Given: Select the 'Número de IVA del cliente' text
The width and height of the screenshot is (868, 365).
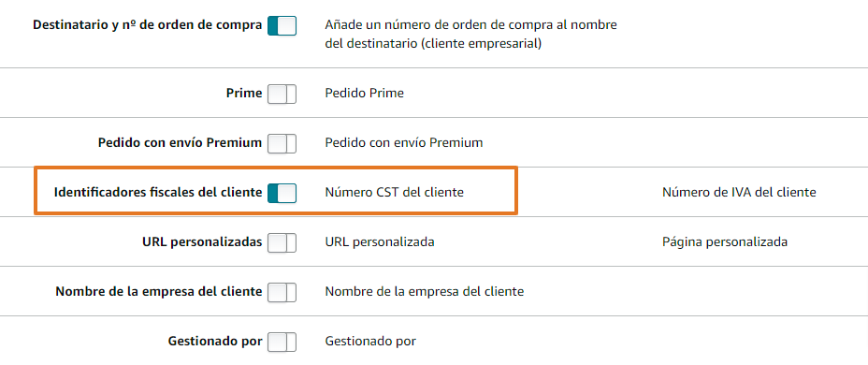Looking at the screenshot, I should point(739,192).
